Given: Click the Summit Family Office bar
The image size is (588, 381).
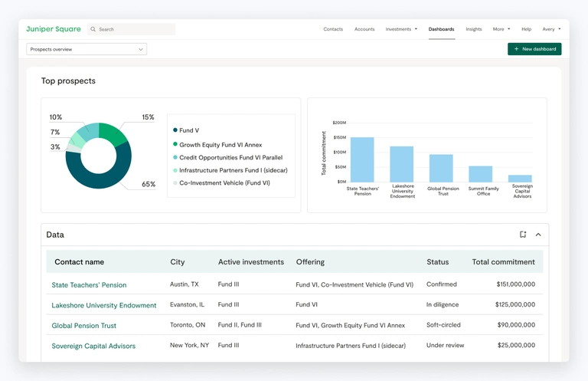Looking at the screenshot, I should pyautogui.click(x=480, y=174).
